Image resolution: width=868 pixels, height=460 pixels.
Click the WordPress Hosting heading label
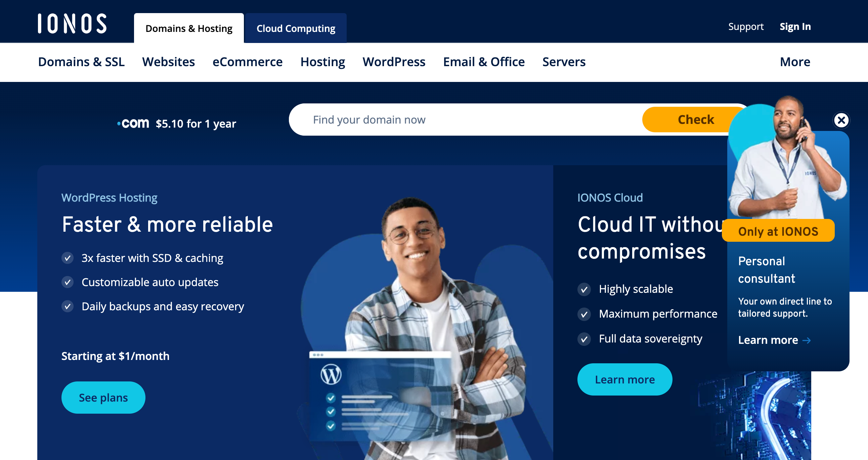coord(109,198)
